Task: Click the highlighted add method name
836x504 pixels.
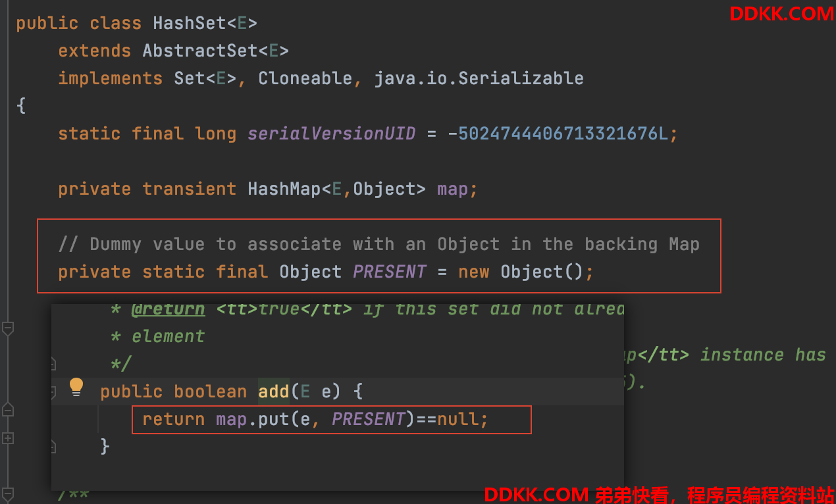Action: point(274,391)
